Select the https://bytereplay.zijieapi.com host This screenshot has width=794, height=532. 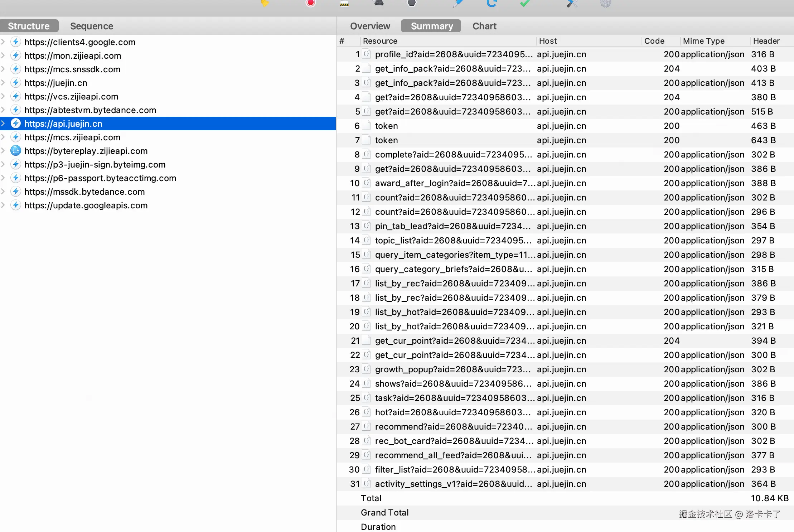168,151
